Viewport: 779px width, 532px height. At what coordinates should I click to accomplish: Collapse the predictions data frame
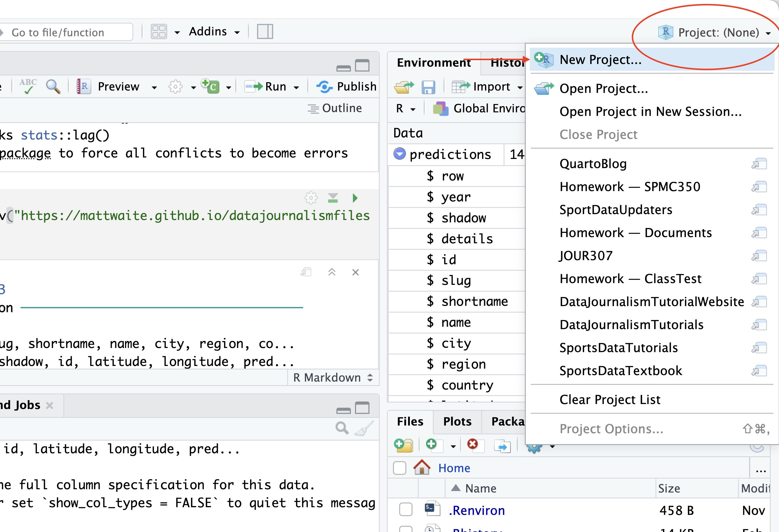pyautogui.click(x=399, y=154)
